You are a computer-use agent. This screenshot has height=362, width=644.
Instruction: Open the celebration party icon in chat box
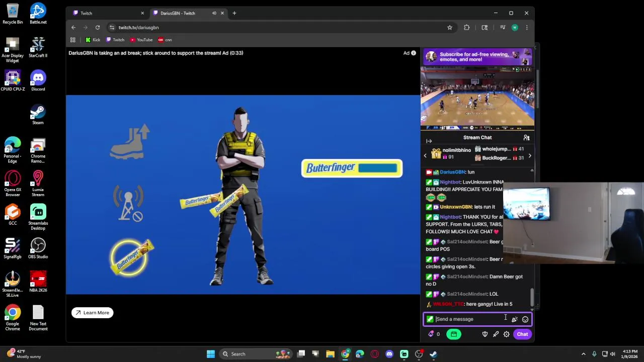515,319
